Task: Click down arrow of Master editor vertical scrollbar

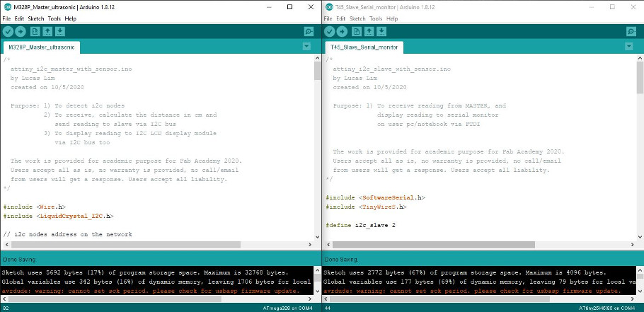Action: pos(317,237)
